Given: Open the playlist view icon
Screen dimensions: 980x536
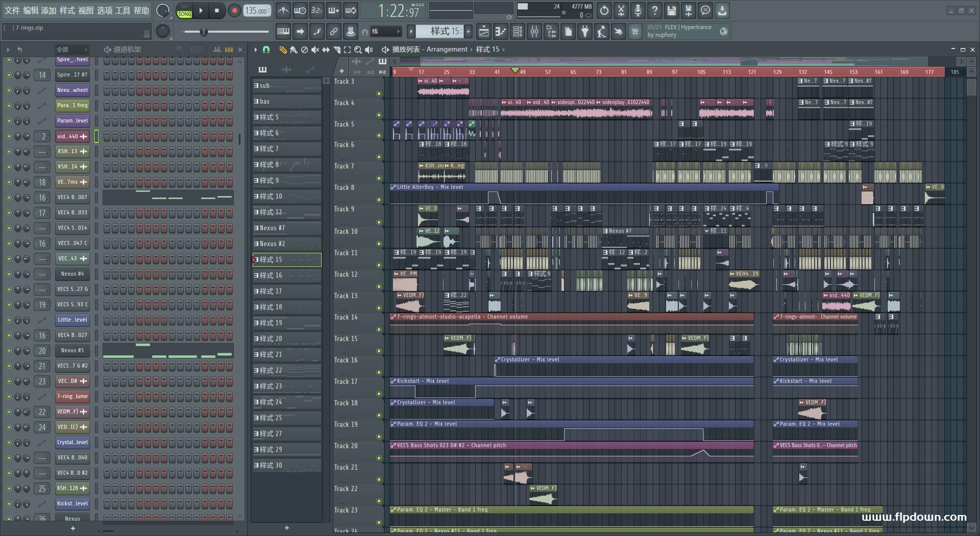Looking at the screenshot, I should pyautogui.click(x=483, y=32).
